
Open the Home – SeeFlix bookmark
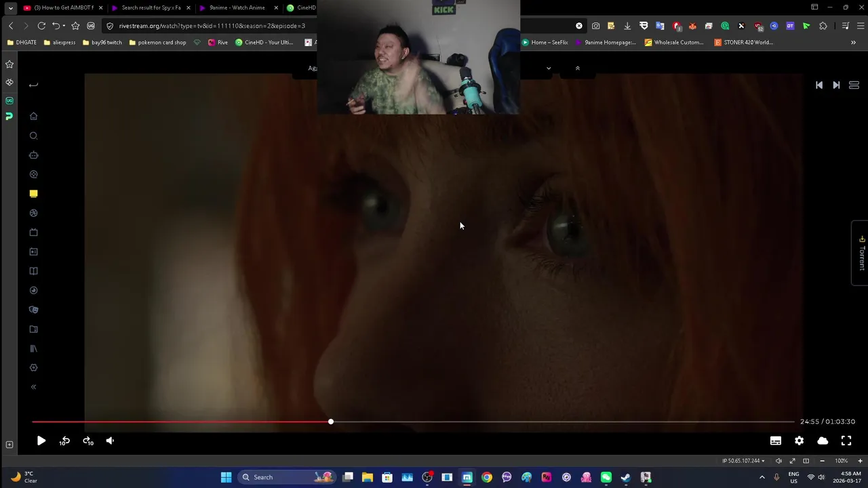click(545, 42)
